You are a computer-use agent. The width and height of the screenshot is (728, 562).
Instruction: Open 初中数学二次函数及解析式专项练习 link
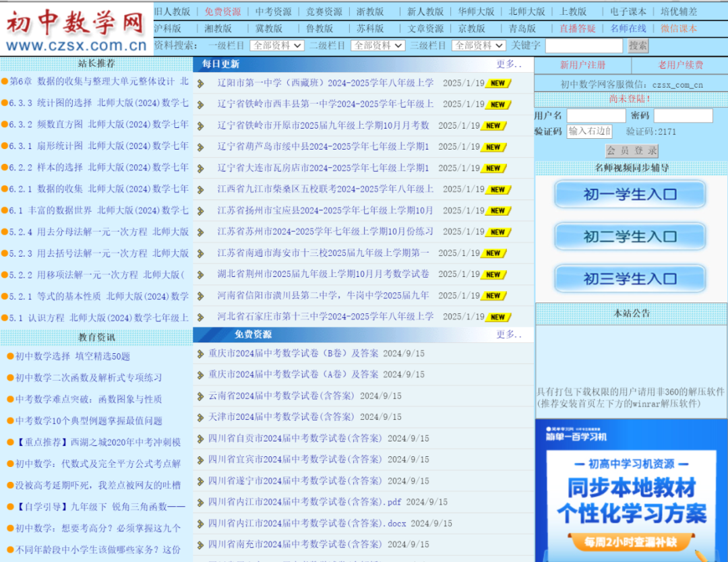coord(89,378)
